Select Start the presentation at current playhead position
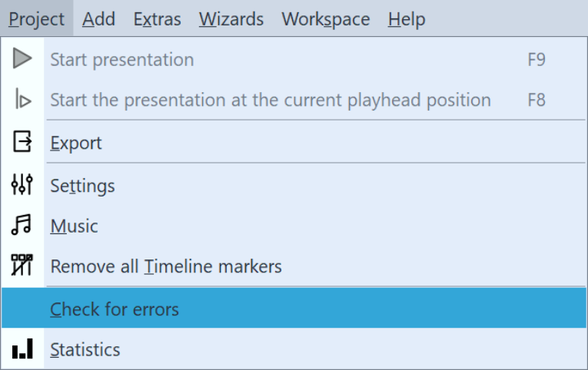588x370 pixels. point(271,100)
